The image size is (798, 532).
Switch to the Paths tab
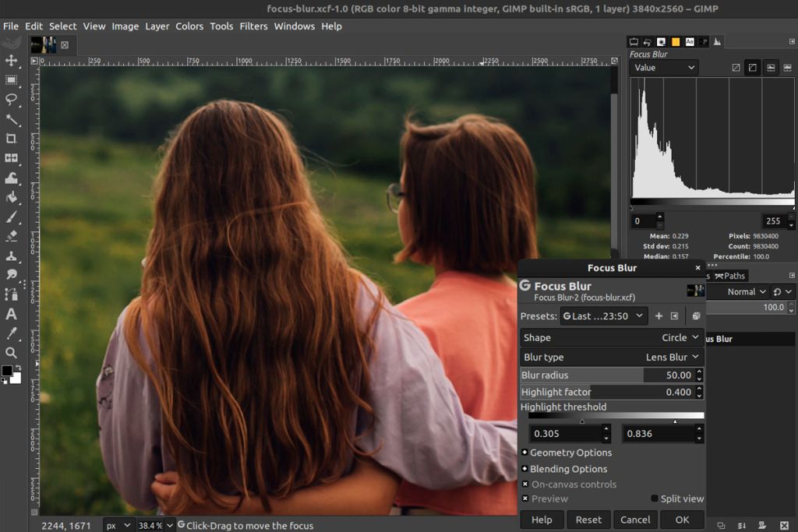click(729, 275)
